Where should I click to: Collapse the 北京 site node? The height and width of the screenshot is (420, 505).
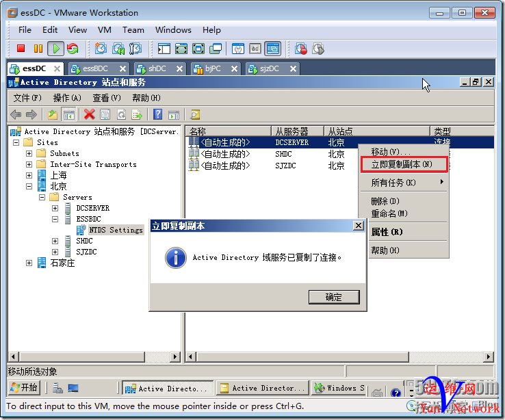[29, 186]
